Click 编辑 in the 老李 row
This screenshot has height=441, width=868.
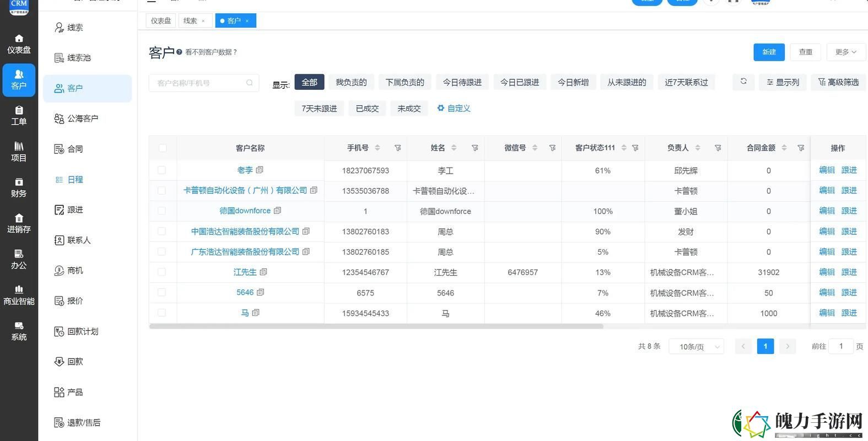point(827,170)
